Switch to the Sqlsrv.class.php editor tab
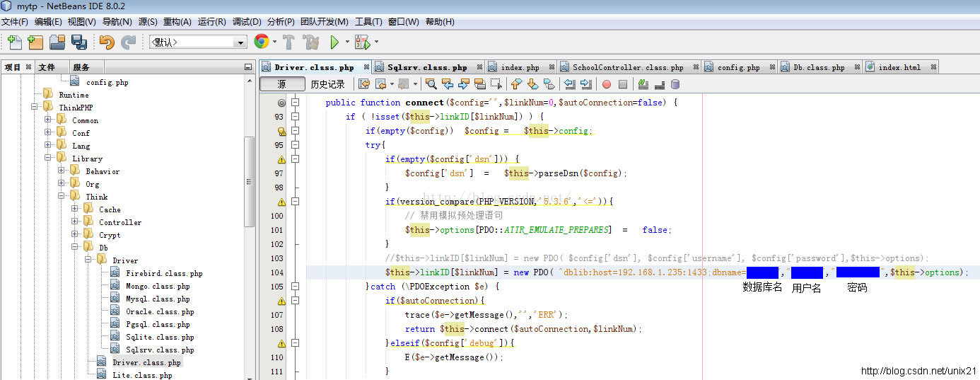Screen dimensions: 980x380 [427, 67]
